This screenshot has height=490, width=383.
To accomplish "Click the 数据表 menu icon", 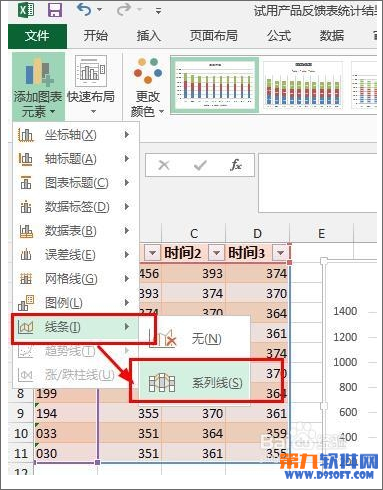I will click(26, 231).
